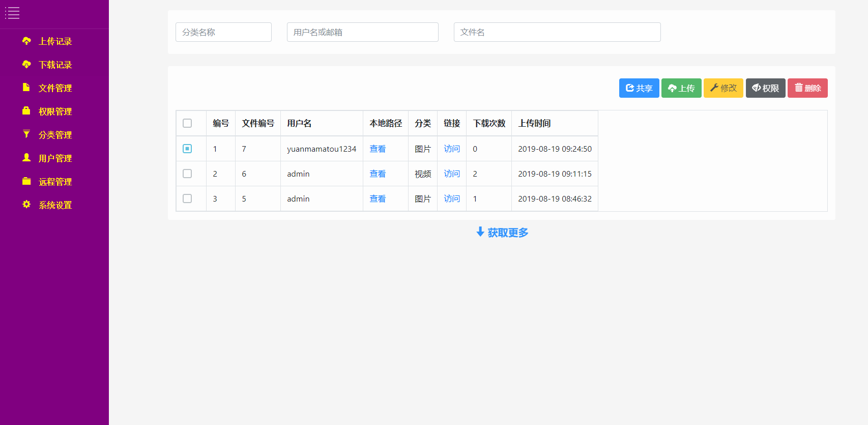Click the lock icon beside 权限管理

[26, 111]
